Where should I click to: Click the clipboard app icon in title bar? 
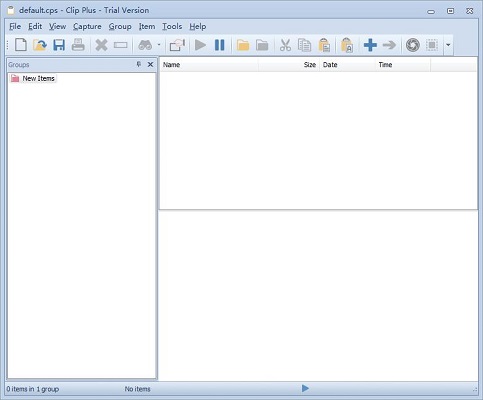pyautogui.click(x=11, y=10)
